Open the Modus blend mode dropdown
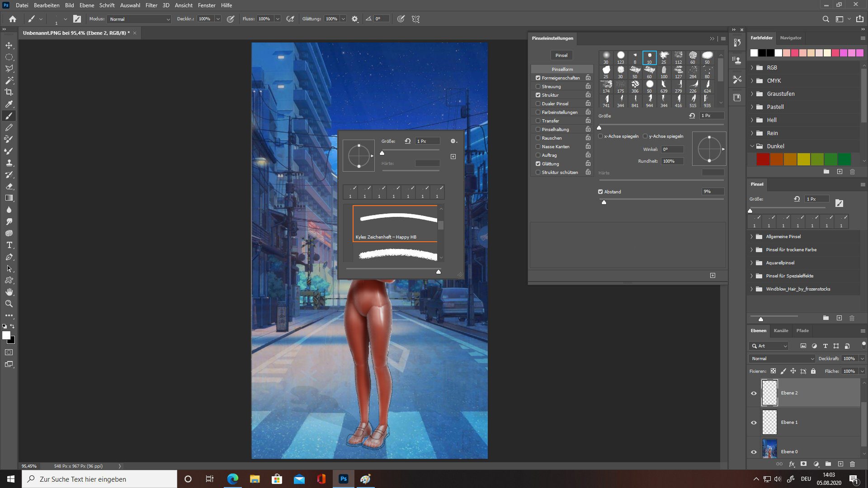The width and height of the screenshot is (868, 488). tap(140, 19)
